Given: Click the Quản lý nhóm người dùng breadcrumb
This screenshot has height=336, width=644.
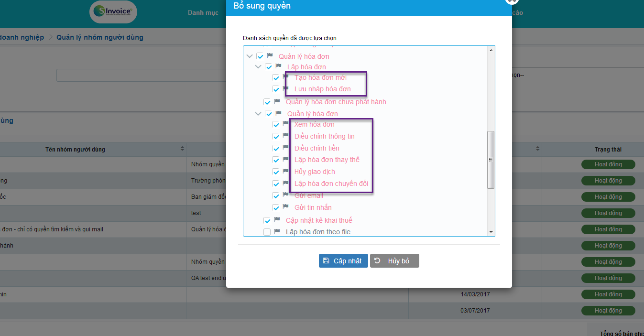Looking at the screenshot, I should 99,37.
